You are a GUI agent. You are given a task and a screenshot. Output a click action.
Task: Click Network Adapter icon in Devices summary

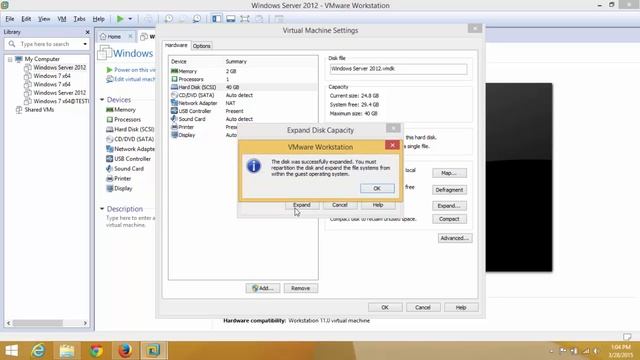(x=109, y=149)
